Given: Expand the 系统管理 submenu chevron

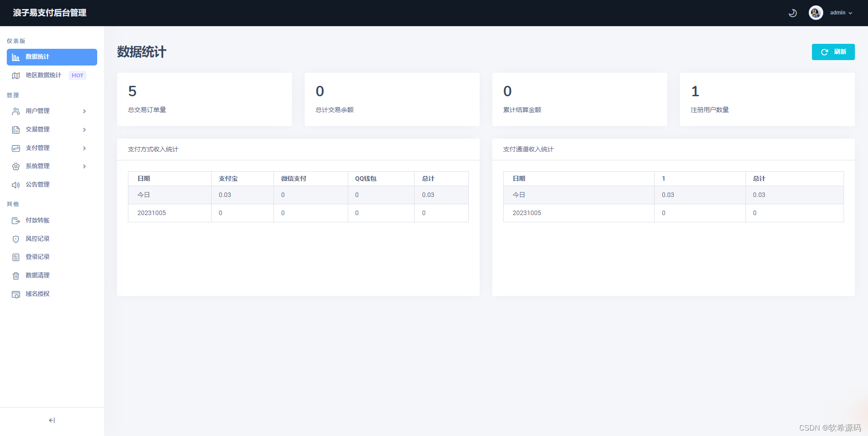Looking at the screenshot, I should pyautogui.click(x=85, y=166).
